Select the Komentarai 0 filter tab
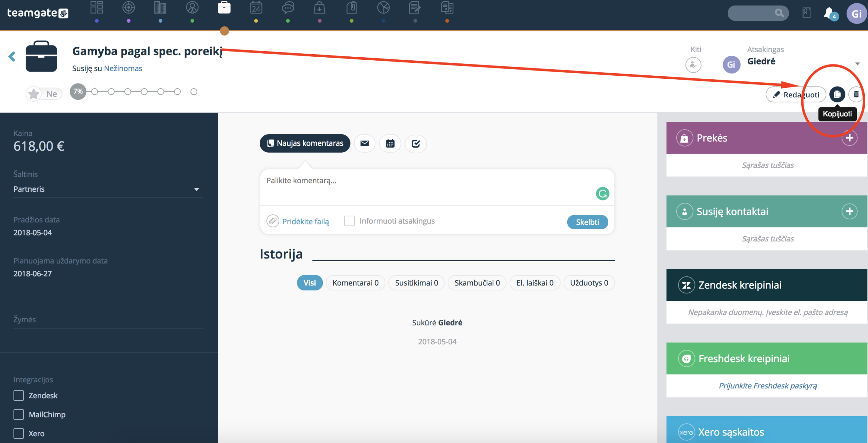The height and width of the screenshot is (443, 868). pyautogui.click(x=355, y=283)
